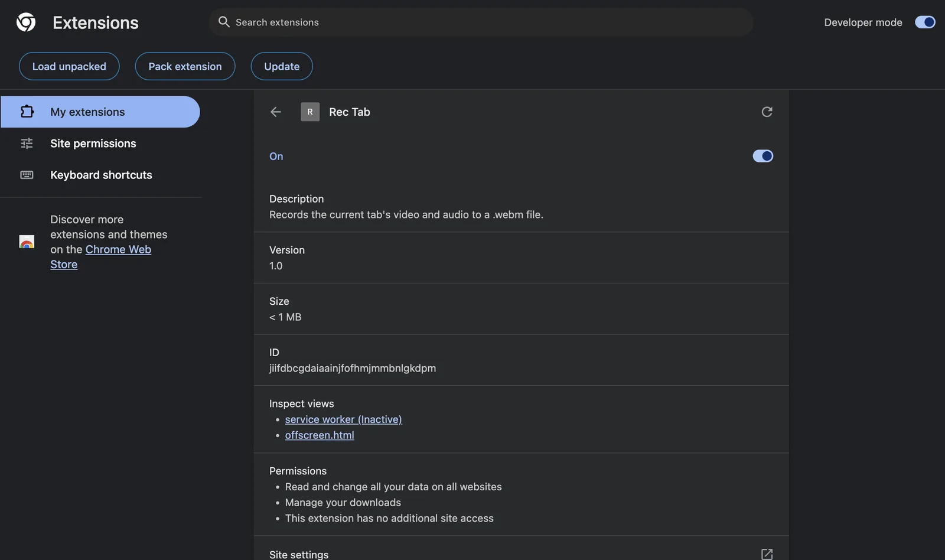Screen dimensions: 945x560
Task: Click 'Read and change all your data' permission
Action: click(393, 487)
